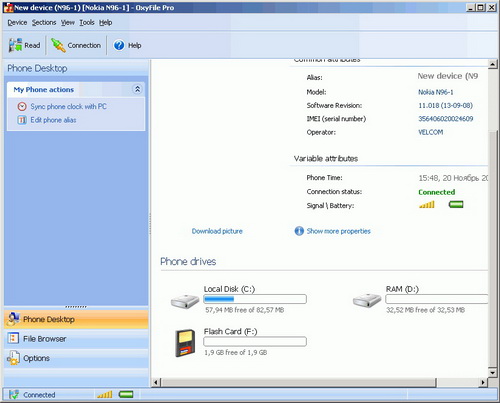
Task: Click the vertical scrollbar up arrow
Action: [x=493, y=64]
